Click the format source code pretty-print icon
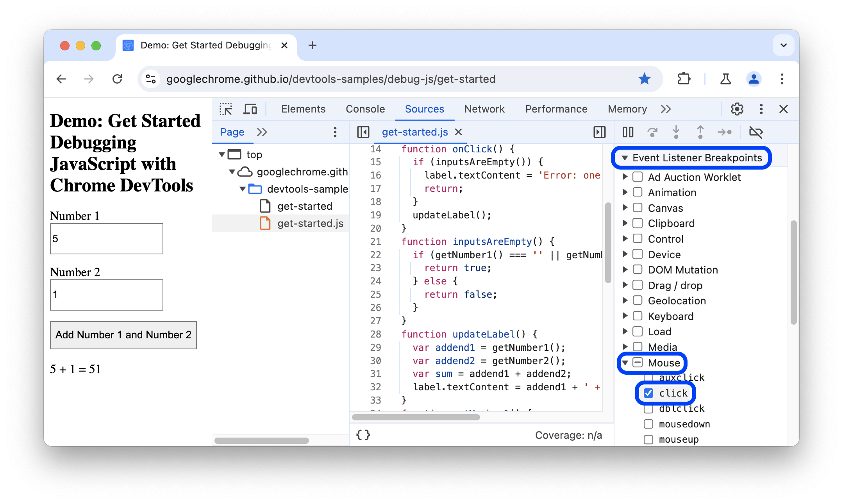 point(363,434)
